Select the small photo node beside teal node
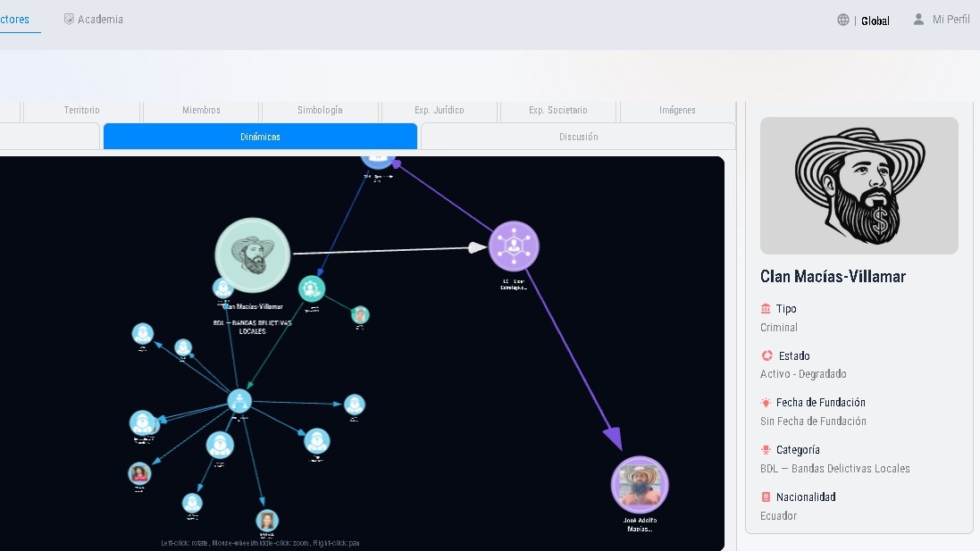The height and width of the screenshot is (551, 980). (360, 315)
